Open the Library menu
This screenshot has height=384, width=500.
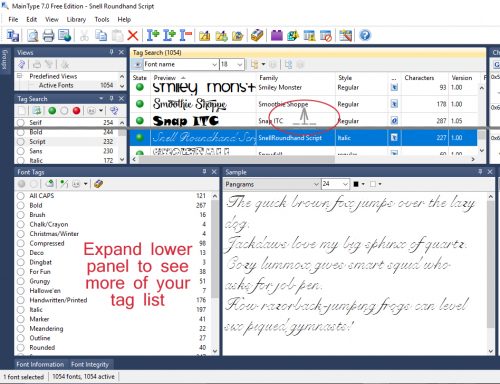(76, 19)
